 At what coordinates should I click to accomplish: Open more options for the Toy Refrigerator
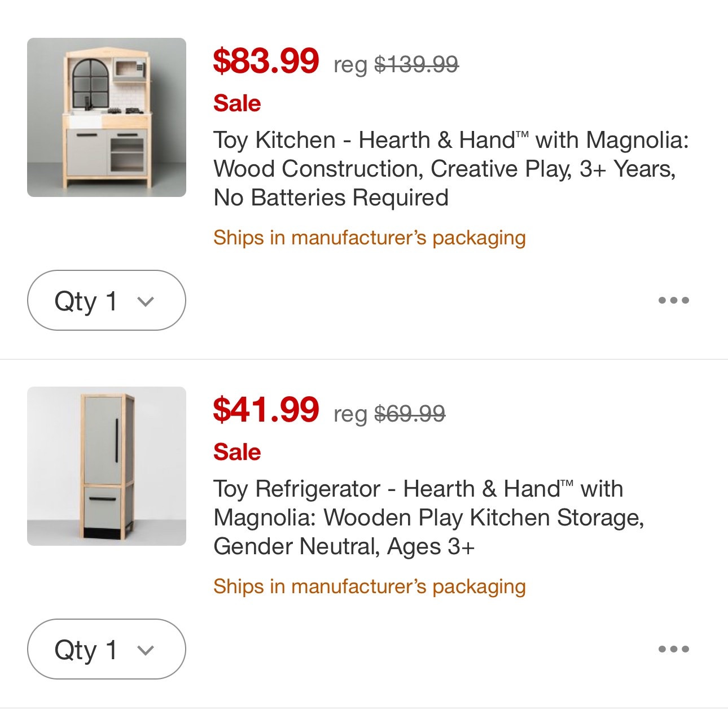(x=673, y=649)
